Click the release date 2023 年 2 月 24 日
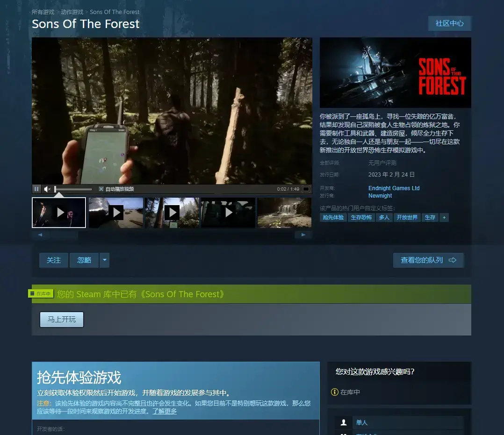The width and height of the screenshot is (504, 435). [x=391, y=174]
